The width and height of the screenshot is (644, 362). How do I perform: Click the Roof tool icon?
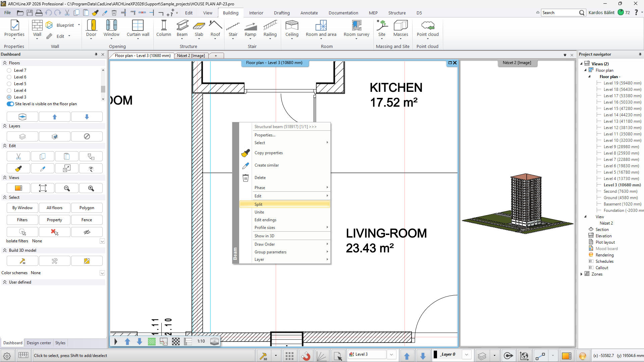[215, 25]
